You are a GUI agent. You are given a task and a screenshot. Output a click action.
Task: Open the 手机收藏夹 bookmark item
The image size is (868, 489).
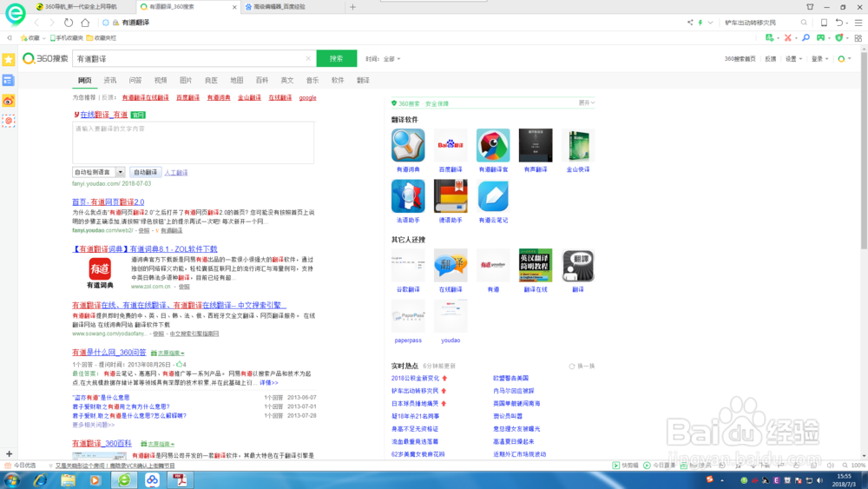tap(67, 38)
